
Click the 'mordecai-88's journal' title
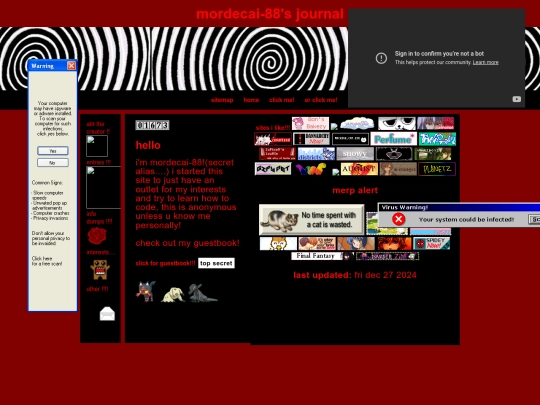coord(270,14)
